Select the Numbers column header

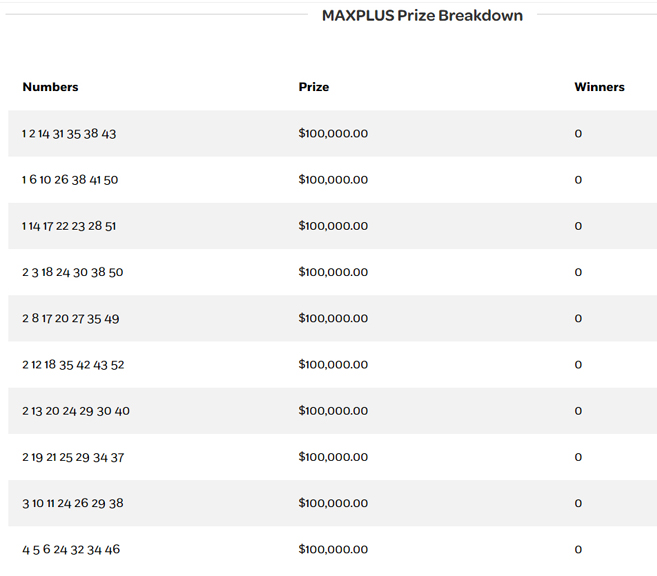50,87
